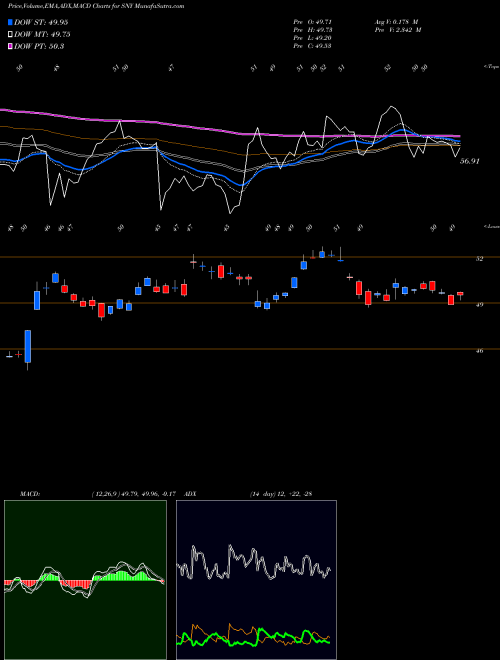The image size is (500, 660).
Task: Click the 'Pre C: 49.33' value
Action: [x=312, y=46]
